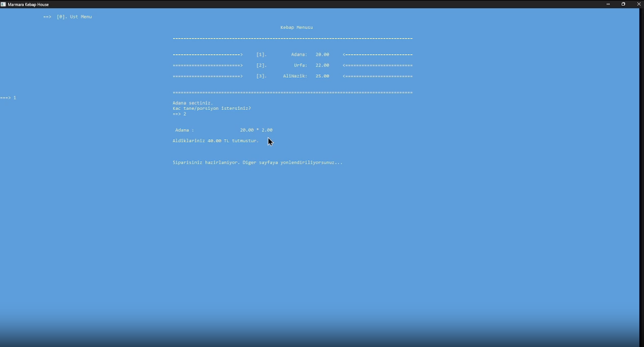The width and height of the screenshot is (644, 347).
Task: Click the "Adana:" menu item label
Action: coord(299,55)
